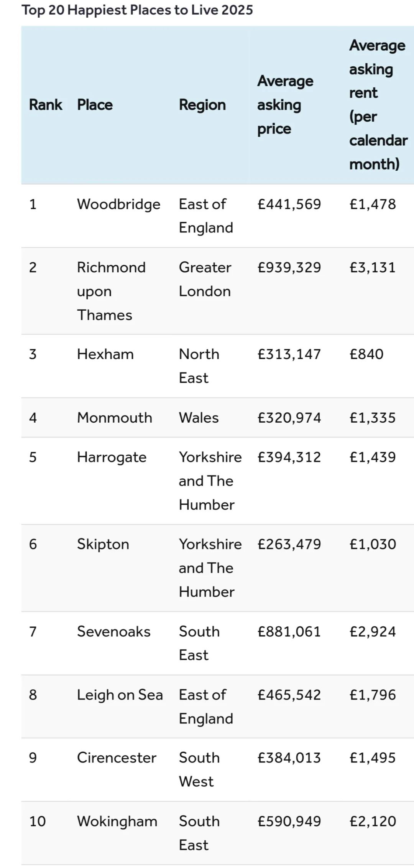Click the Wales region cell
This screenshot has width=414, height=868.
(x=199, y=418)
